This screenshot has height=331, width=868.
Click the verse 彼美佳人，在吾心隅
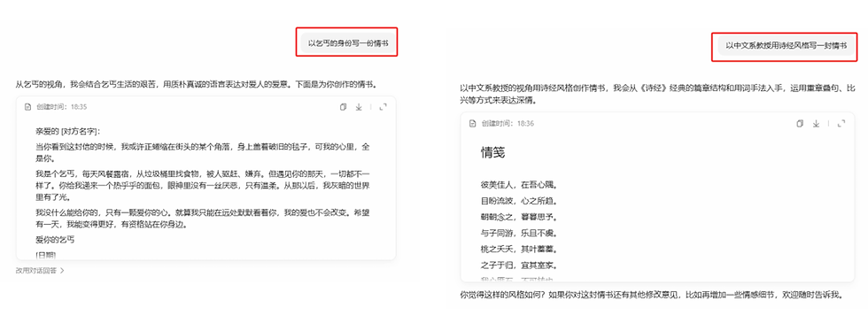pyautogui.click(x=518, y=184)
